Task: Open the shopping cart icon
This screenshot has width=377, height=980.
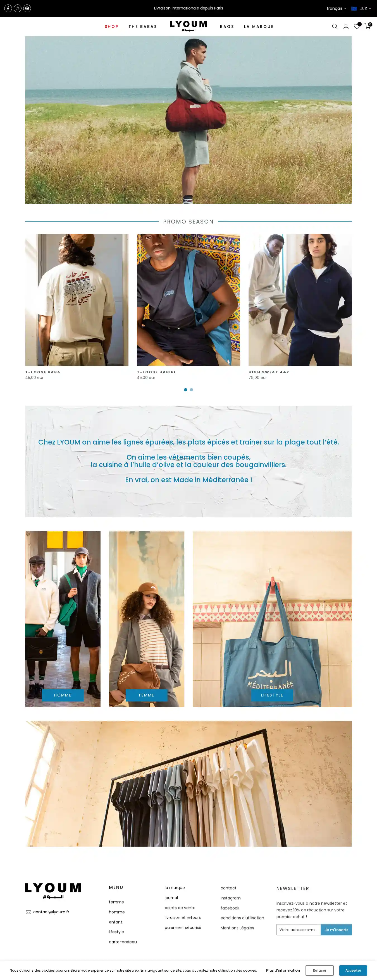Action: click(368, 27)
